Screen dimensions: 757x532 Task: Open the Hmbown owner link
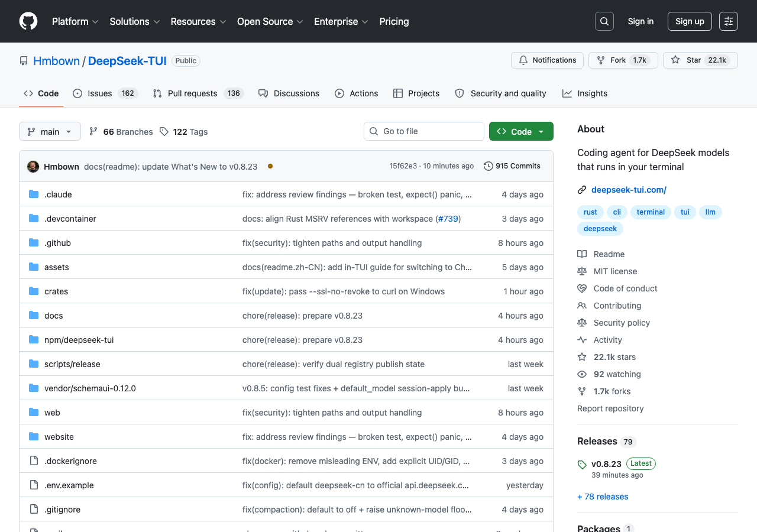click(56, 61)
